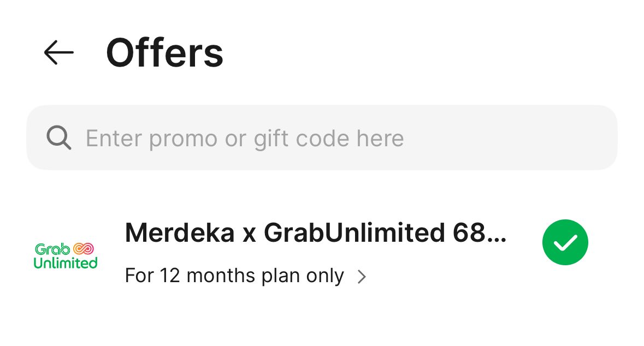Tap the infinity symbol in GrabUnlimited logo
This screenshot has height=346, width=644.
[85, 249]
